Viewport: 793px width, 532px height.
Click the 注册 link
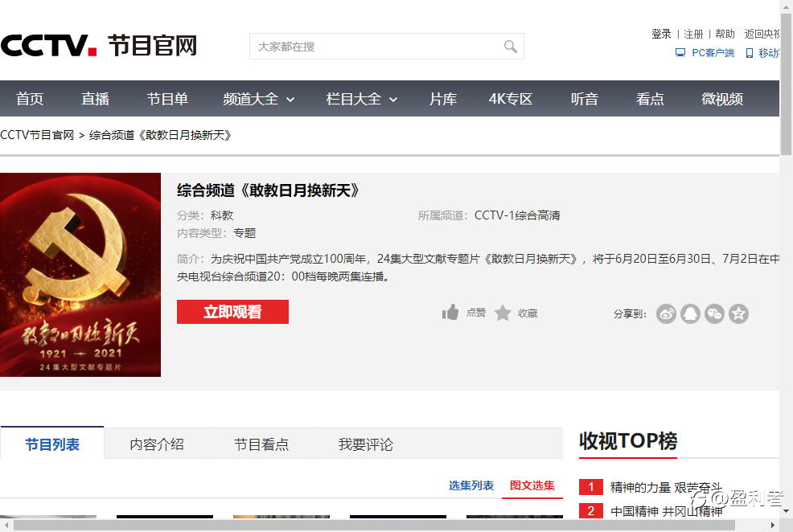click(693, 34)
